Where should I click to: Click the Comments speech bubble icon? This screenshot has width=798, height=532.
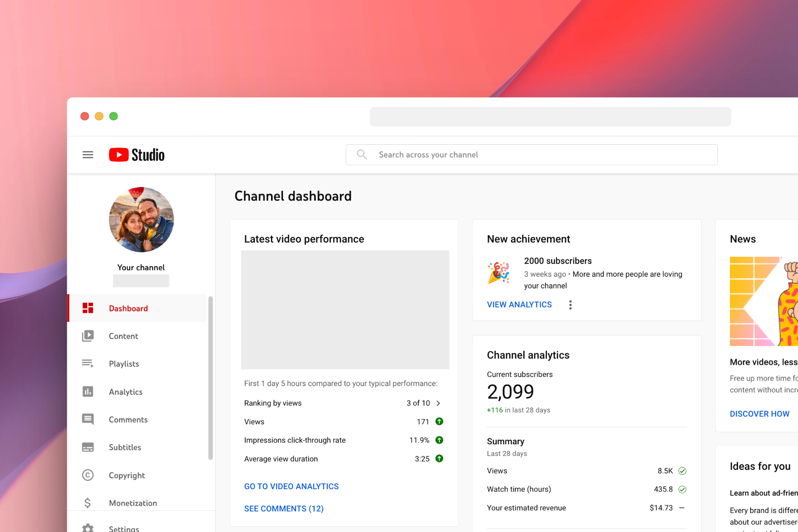tap(88, 419)
